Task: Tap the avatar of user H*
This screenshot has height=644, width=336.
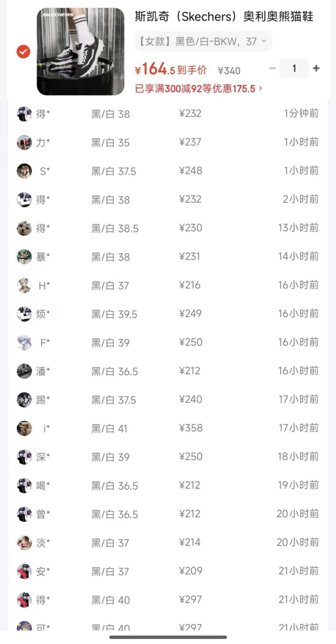Action: (x=24, y=285)
